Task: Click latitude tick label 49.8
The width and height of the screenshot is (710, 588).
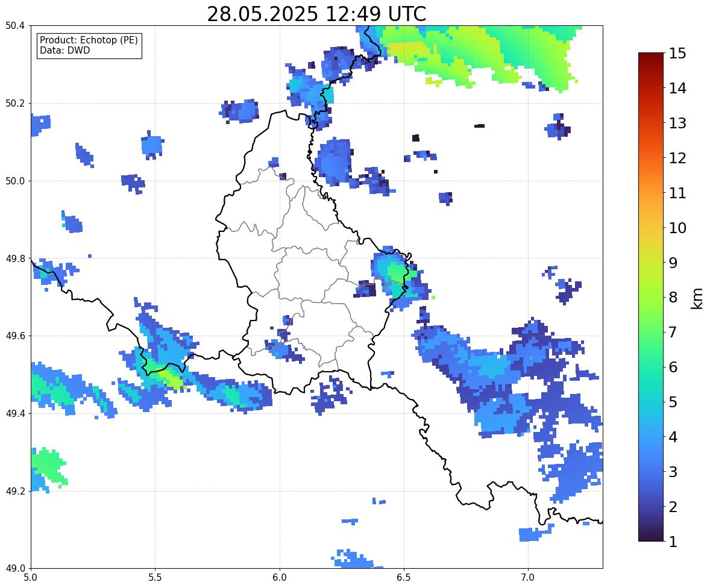Action: point(15,258)
